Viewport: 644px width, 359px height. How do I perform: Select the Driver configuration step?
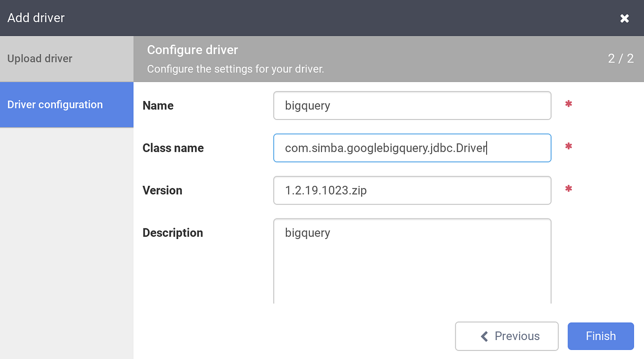pyautogui.click(x=55, y=104)
